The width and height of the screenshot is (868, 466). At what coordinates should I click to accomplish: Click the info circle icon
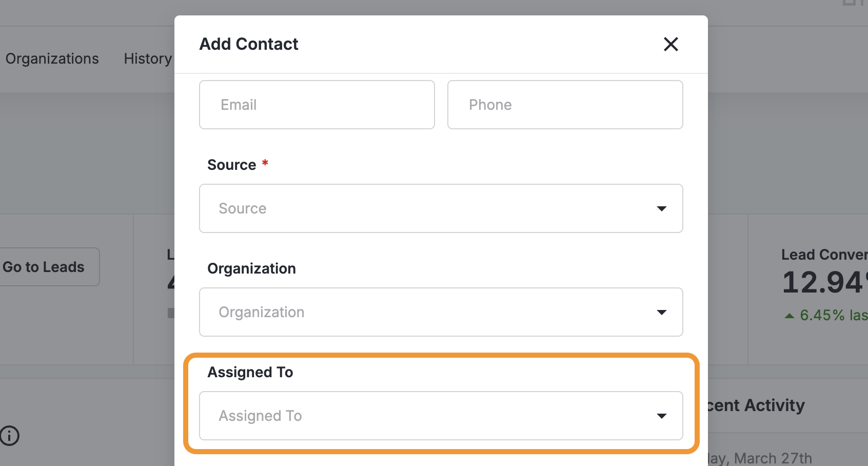(9, 436)
